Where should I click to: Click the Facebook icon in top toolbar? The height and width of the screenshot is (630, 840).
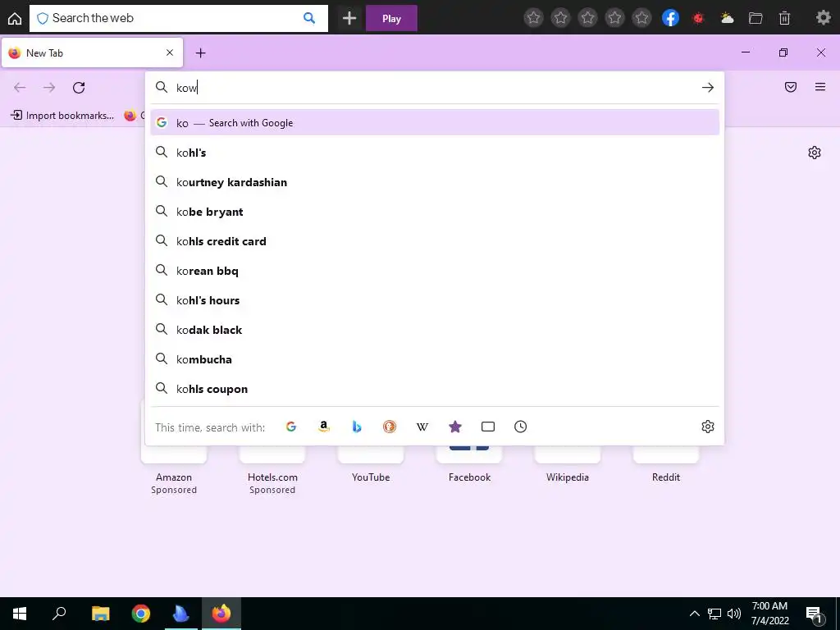click(670, 18)
